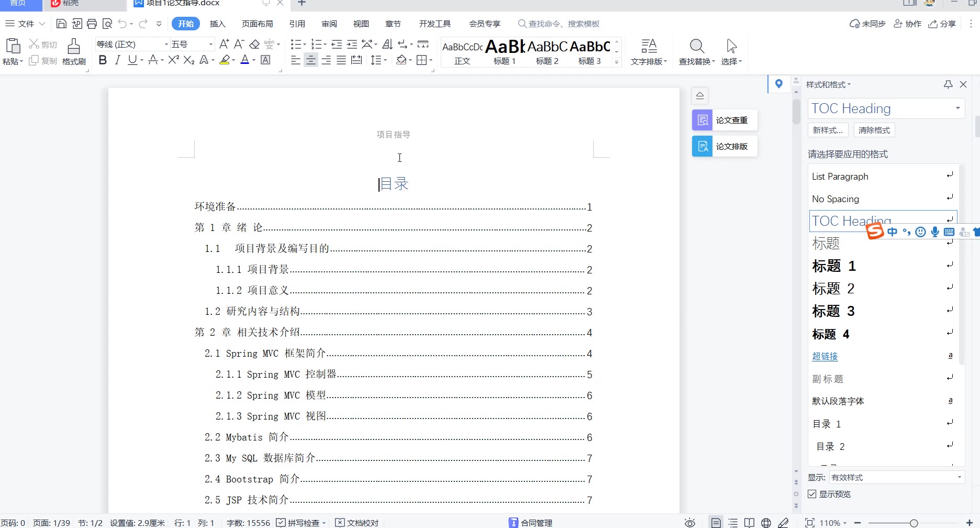
Task: Click the center alignment icon
Action: click(x=310, y=60)
